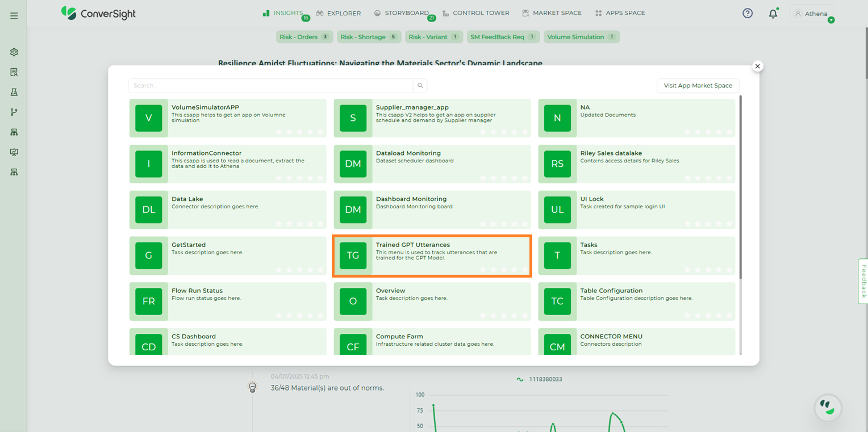Click the TC icon of Table Configuration
This screenshot has width=868, height=432.
[x=557, y=301]
